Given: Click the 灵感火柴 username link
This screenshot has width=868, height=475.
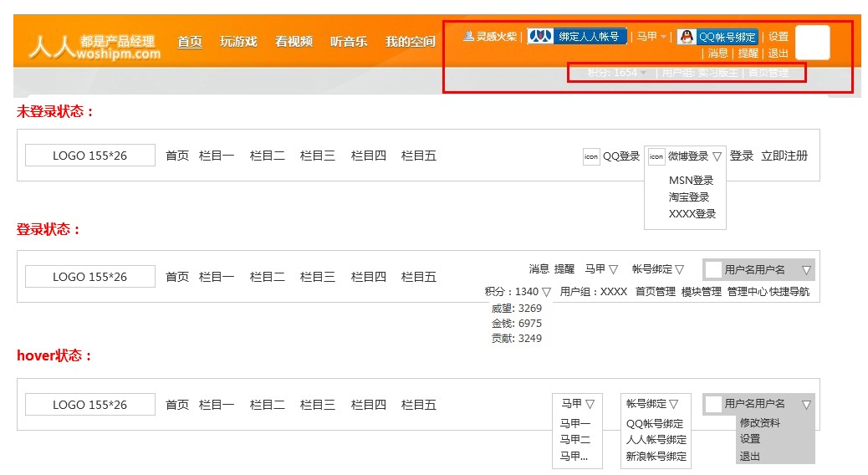Looking at the screenshot, I should point(497,37).
